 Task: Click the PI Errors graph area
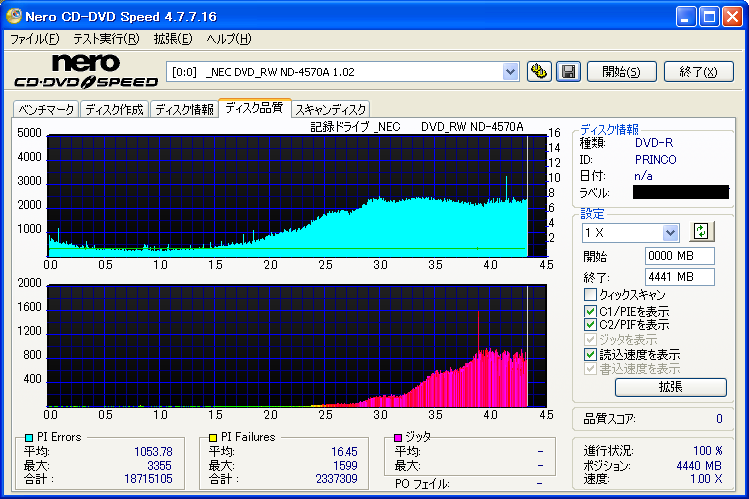click(297, 196)
